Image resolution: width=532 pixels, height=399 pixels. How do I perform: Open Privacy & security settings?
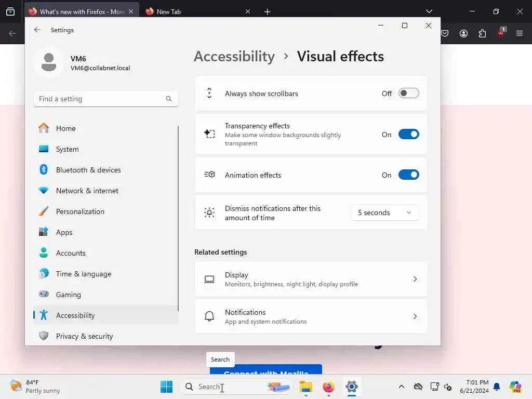[x=106, y=336]
